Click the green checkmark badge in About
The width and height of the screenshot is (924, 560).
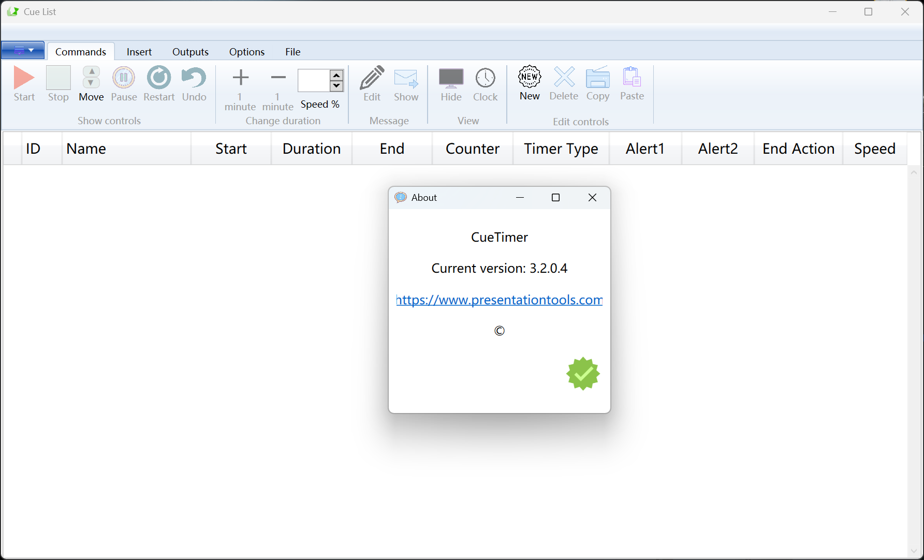tap(583, 374)
